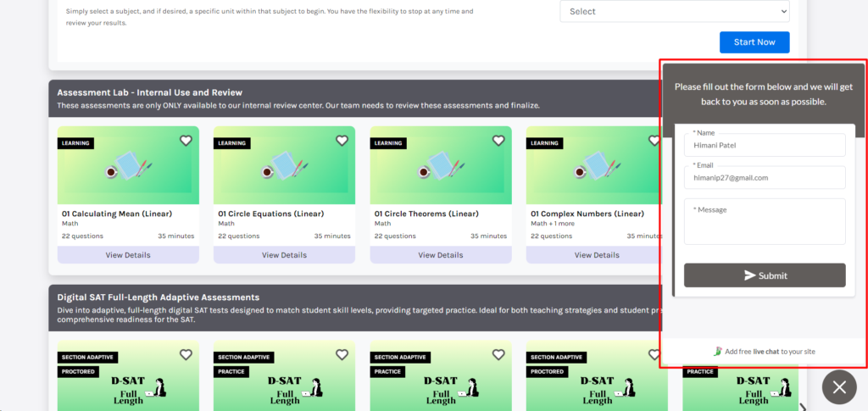View Details for 01 Circle Theorems
The image size is (868, 411).
pyautogui.click(x=440, y=255)
